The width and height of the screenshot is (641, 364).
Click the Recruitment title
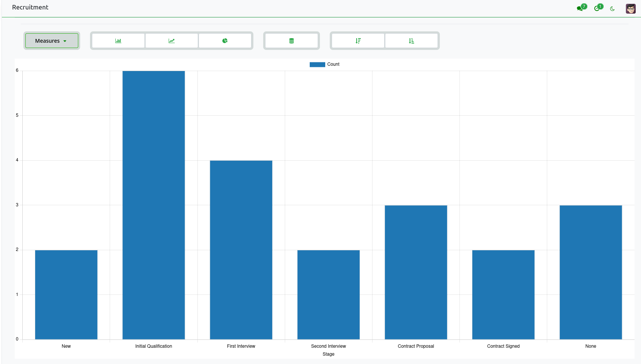coord(30,7)
